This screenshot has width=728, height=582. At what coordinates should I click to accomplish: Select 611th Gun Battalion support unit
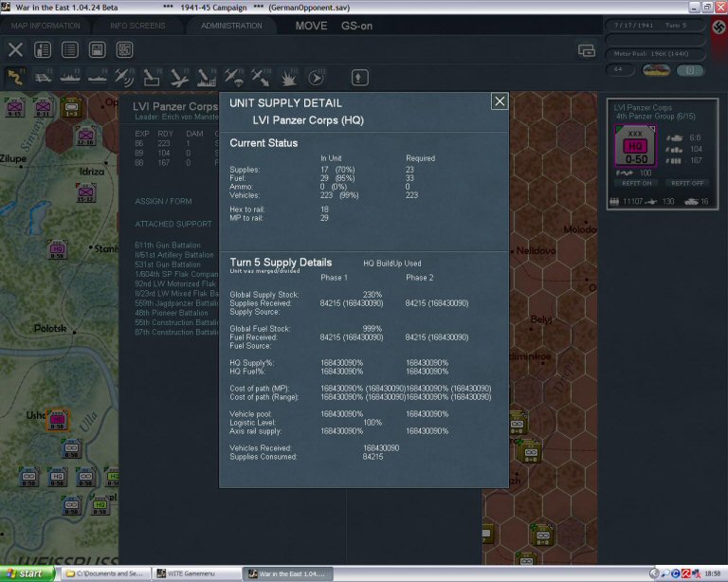pyautogui.click(x=168, y=245)
